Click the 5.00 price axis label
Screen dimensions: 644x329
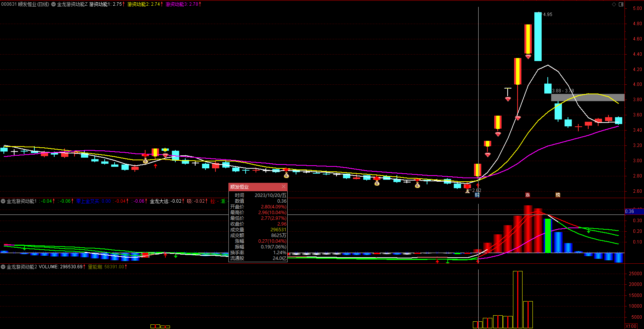[637, 8]
